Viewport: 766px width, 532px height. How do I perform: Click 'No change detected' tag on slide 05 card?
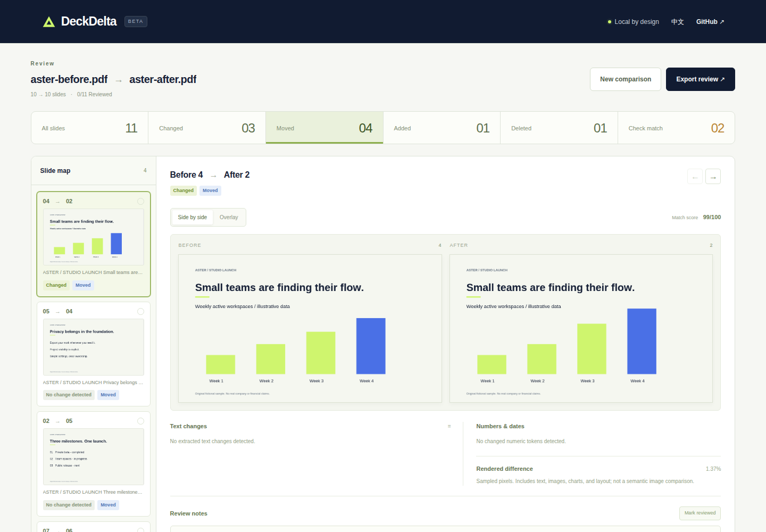[x=69, y=395]
